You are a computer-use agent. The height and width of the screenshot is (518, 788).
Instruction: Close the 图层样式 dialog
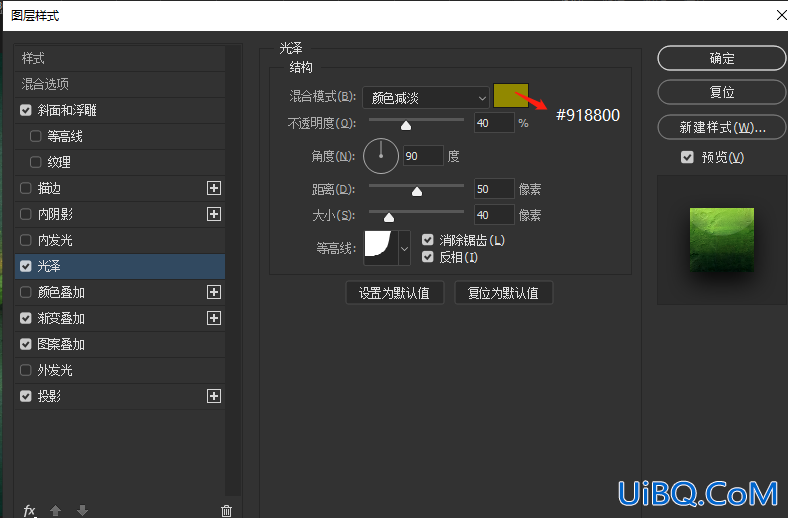coord(781,16)
